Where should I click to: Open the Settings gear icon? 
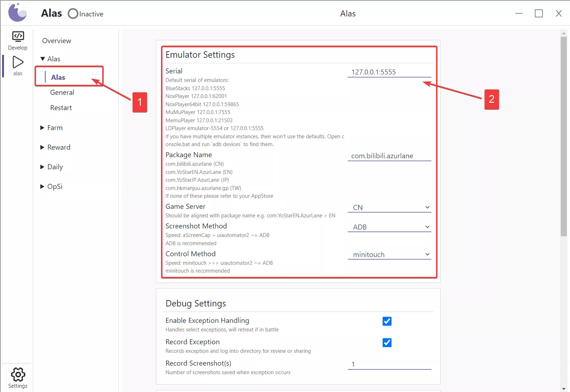click(18, 375)
